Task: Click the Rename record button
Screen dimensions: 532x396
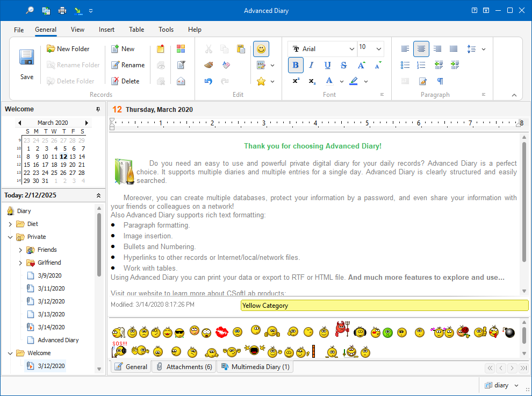Action: point(128,65)
